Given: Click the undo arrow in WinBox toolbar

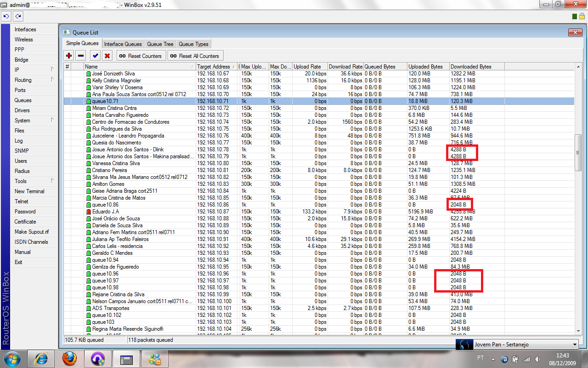Looking at the screenshot, I should 6,16.
